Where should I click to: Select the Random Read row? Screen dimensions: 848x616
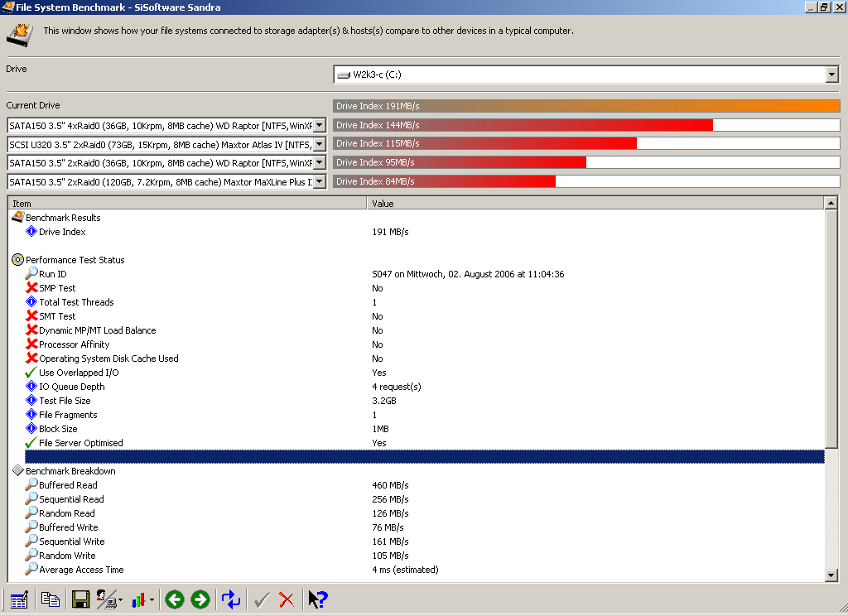click(417, 513)
